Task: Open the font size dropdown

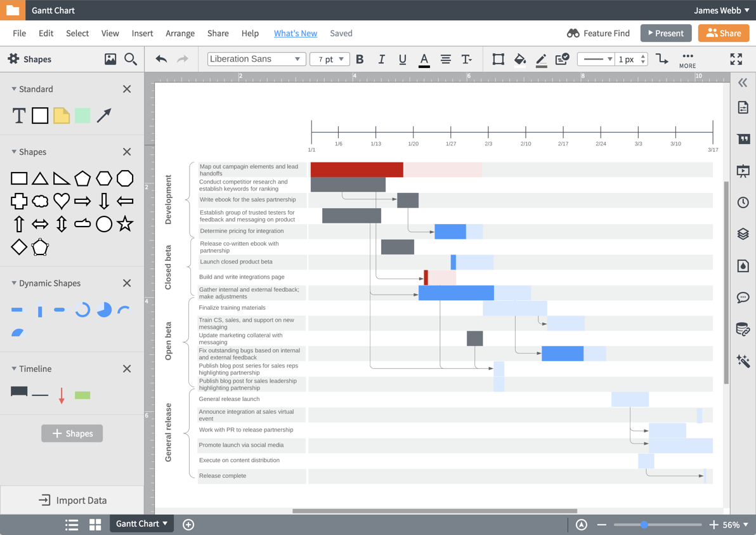Action: point(329,58)
